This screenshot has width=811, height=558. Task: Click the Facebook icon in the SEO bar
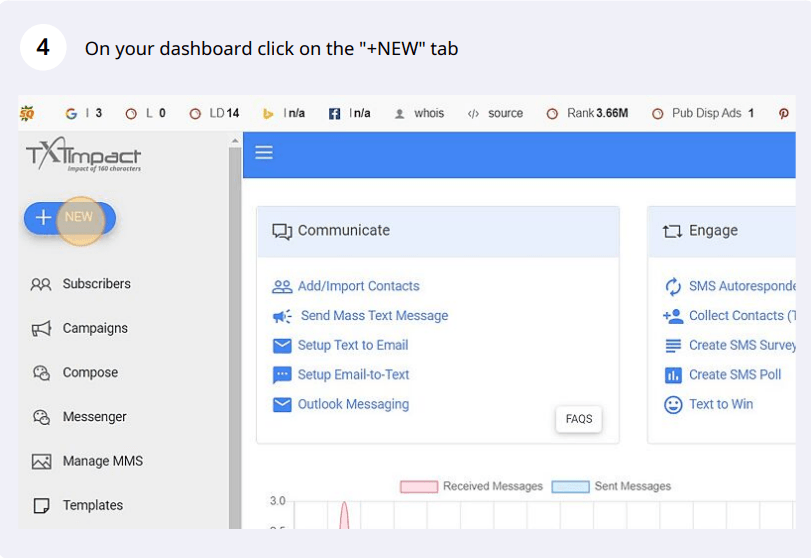(x=335, y=114)
